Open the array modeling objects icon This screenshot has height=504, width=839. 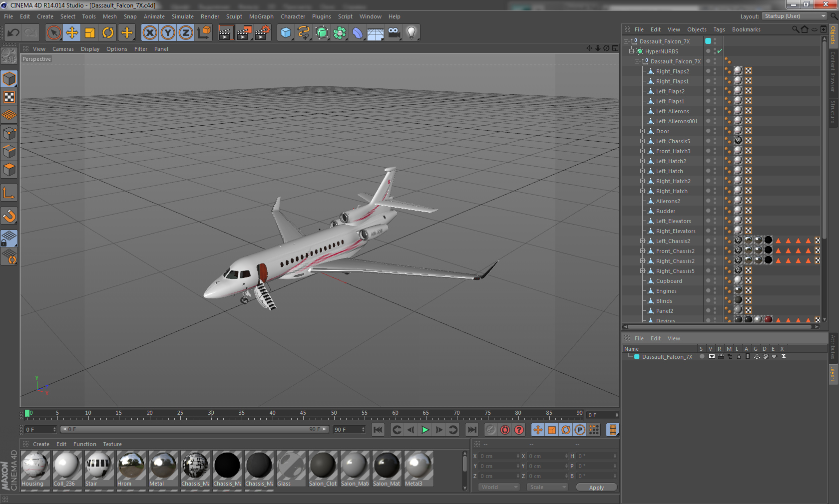tap(340, 33)
